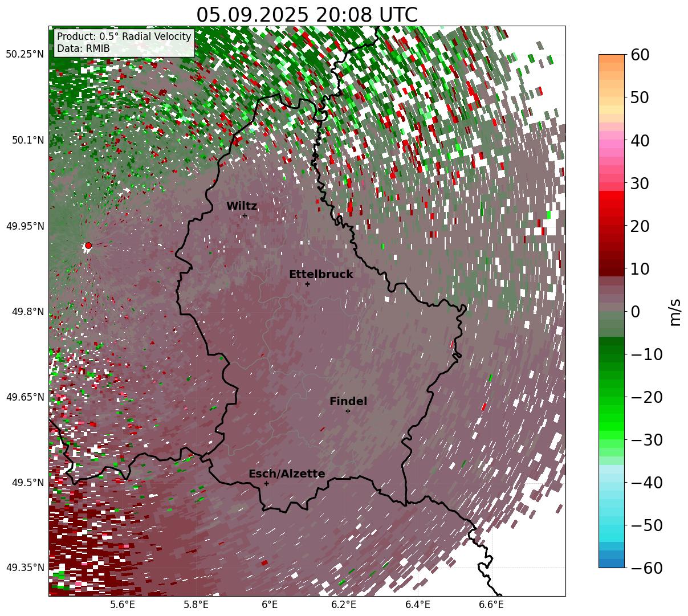
Task: Click the 49.65°N latitude tick label
Action: [x=25, y=397]
